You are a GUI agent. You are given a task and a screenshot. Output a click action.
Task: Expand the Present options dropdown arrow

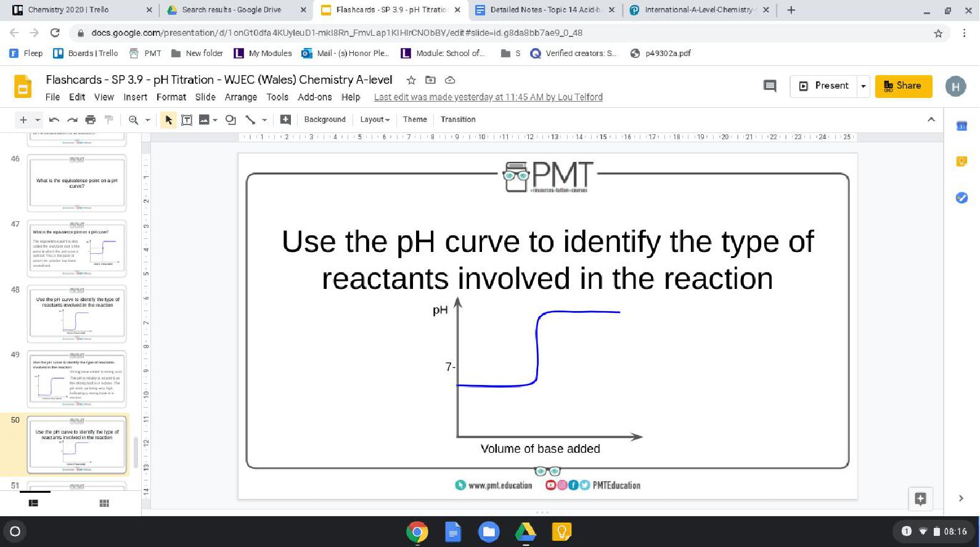coord(863,86)
